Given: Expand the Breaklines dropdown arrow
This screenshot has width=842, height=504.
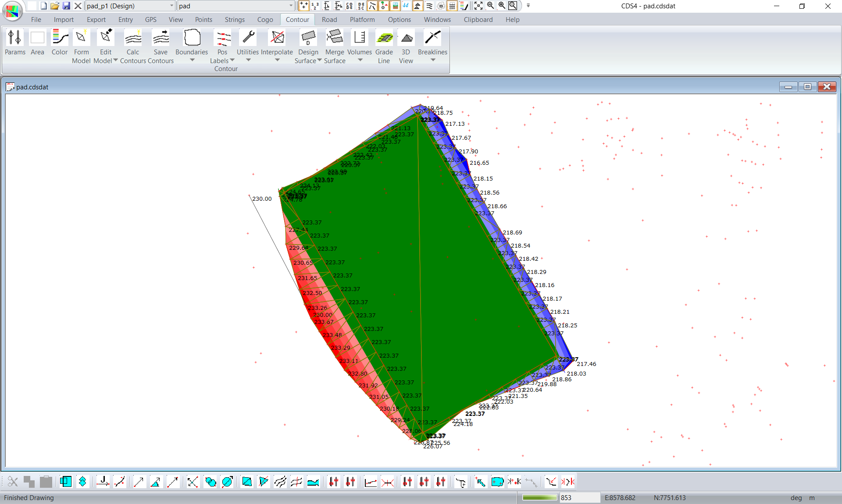Looking at the screenshot, I should (432, 60).
